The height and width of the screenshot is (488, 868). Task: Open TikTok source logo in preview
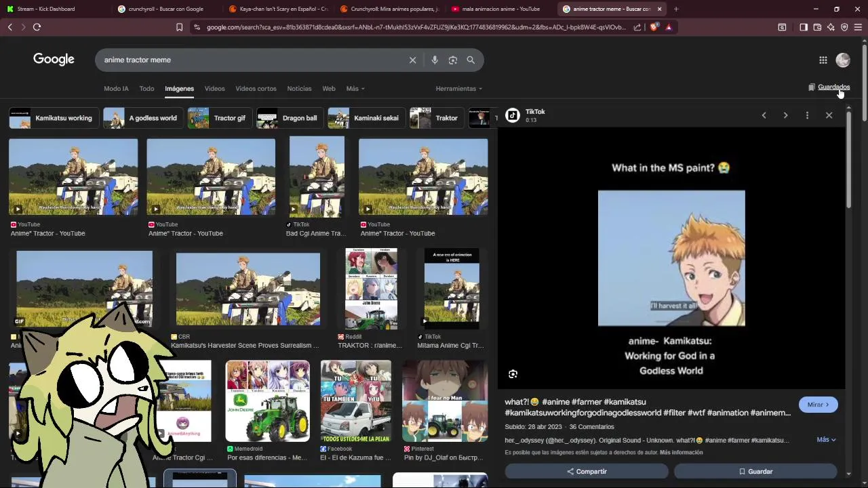(513, 115)
